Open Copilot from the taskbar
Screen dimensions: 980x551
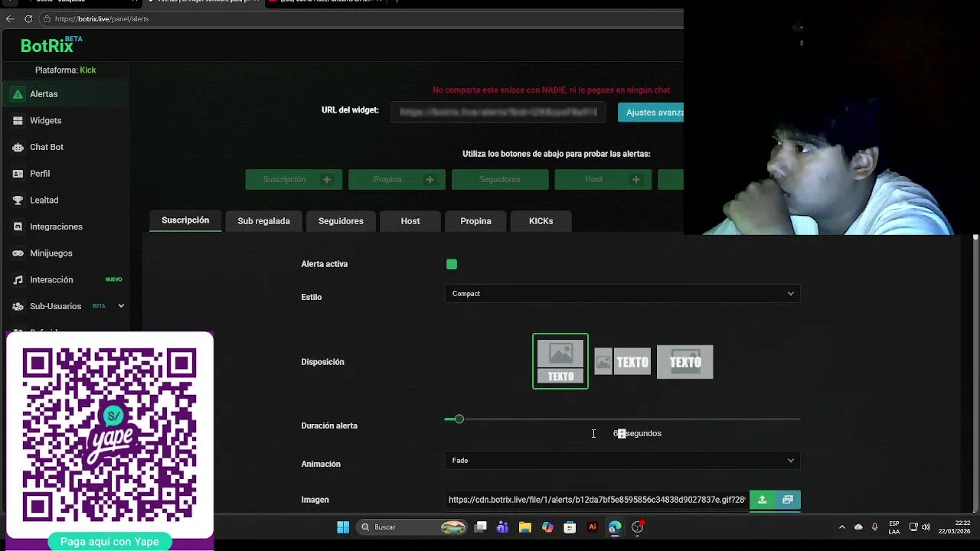click(547, 527)
